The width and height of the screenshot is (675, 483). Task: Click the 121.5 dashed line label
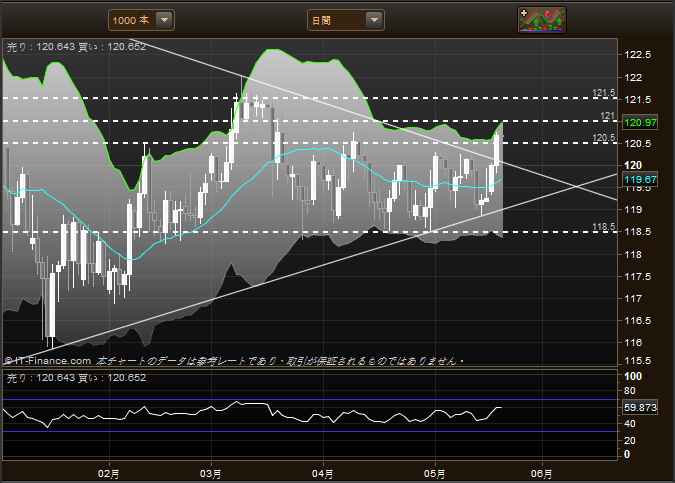pyautogui.click(x=604, y=93)
